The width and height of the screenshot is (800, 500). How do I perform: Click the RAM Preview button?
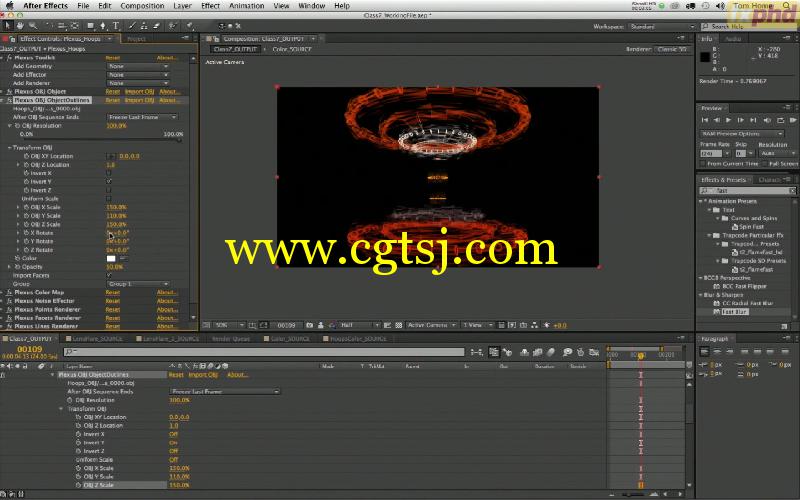click(x=793, y=120)
